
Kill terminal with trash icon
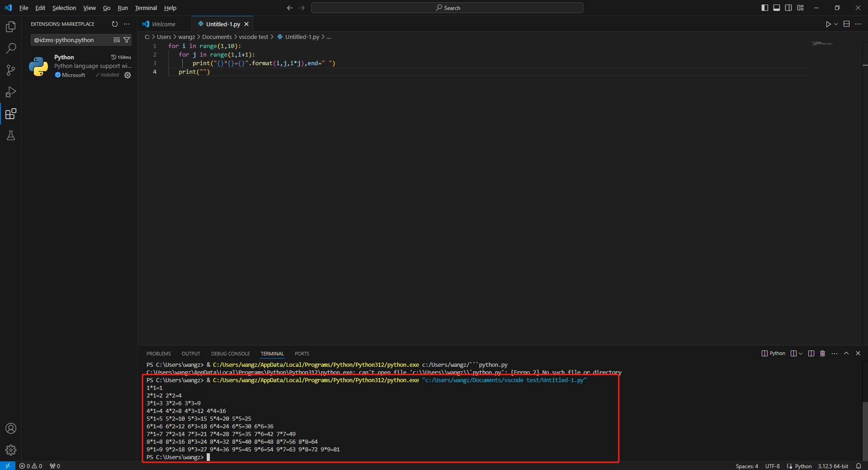tap(823, 354)
